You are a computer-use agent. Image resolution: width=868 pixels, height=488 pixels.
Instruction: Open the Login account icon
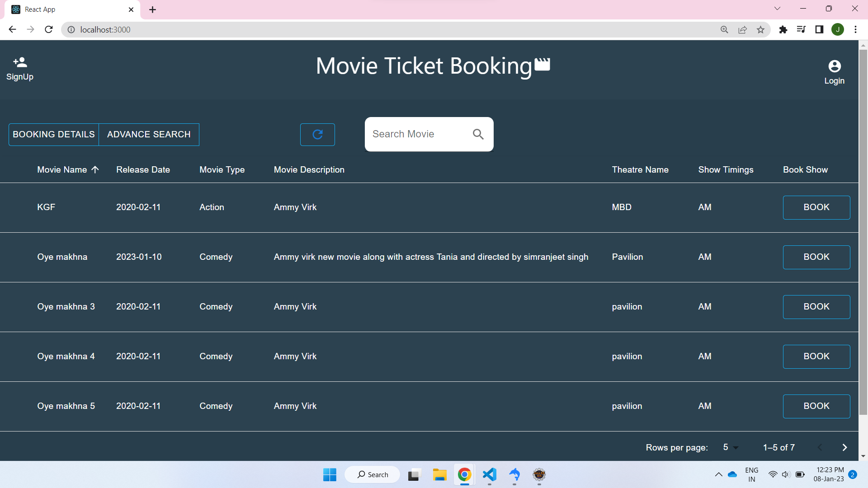834,66
